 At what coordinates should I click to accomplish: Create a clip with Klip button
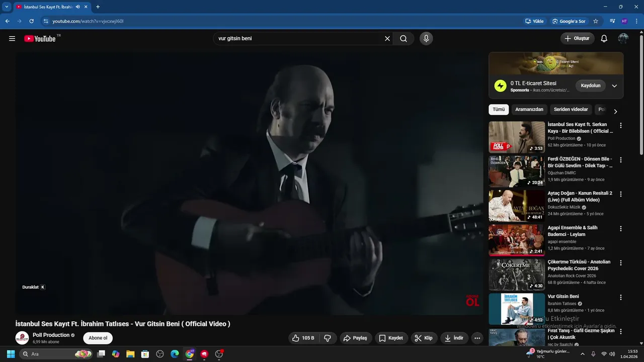(424, 338)
